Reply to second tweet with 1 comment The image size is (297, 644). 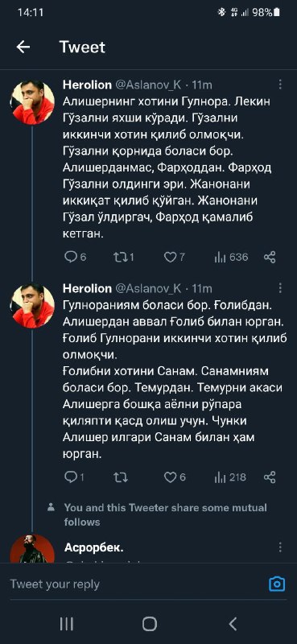coord(74,477)
